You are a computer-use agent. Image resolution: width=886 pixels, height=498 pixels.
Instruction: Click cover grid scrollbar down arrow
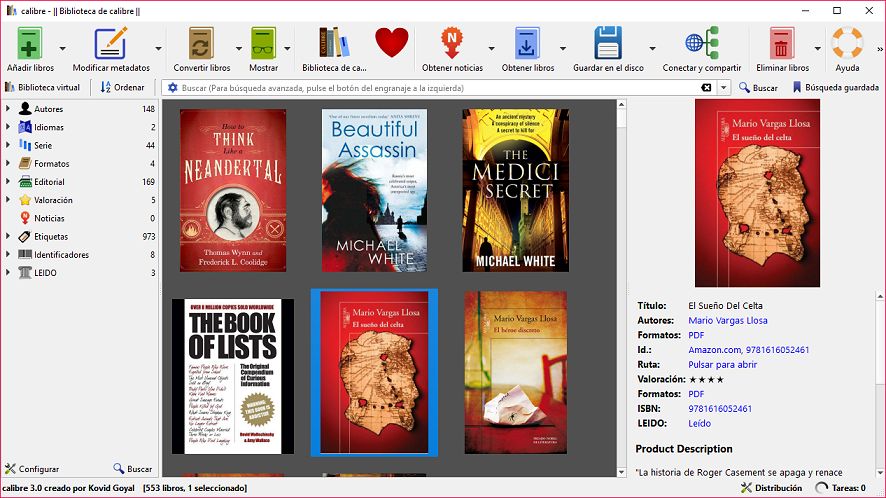click(x=622, y=472)
